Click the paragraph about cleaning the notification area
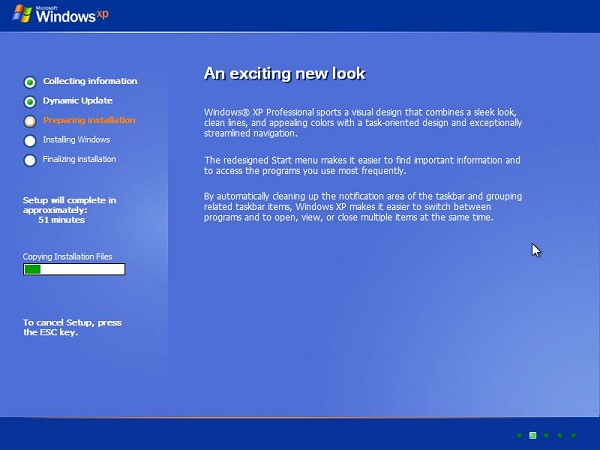This screenshot has height=450, width=600. 363,207
